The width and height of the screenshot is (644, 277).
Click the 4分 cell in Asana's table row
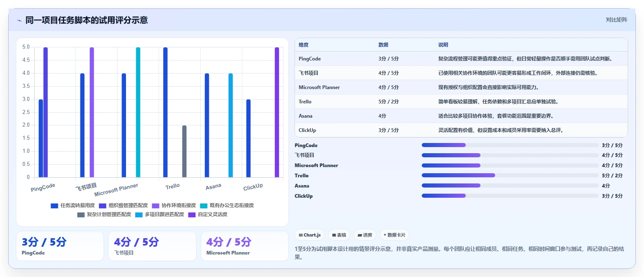pos(382,116)
